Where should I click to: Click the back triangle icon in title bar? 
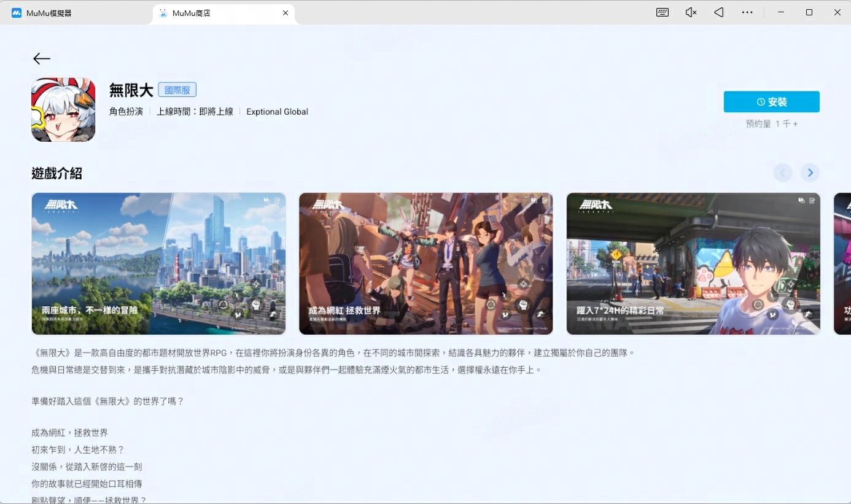click(x=718, y=12)
